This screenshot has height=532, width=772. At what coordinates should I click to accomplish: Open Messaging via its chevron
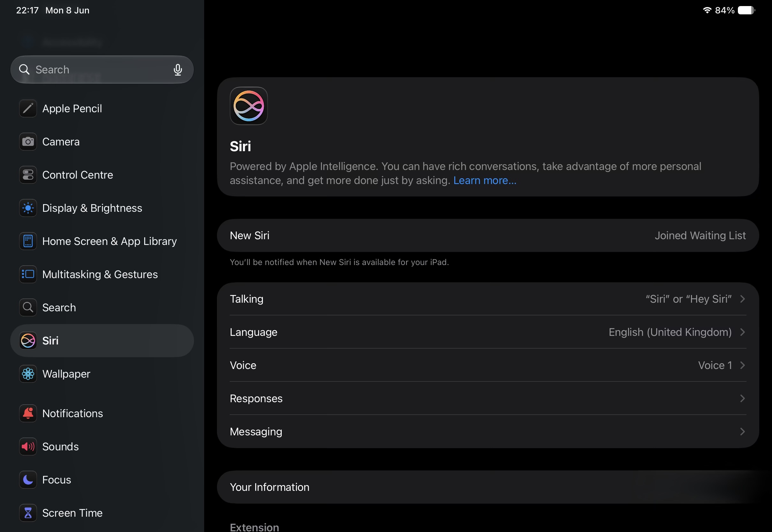743,432
